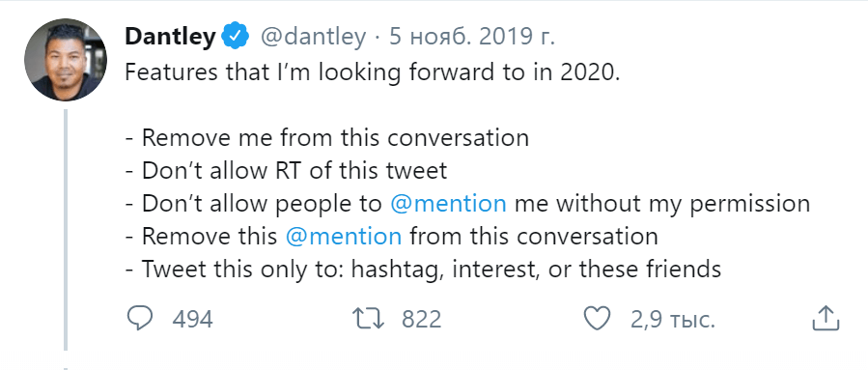868x370 pixels.
Task: Click the 'Tweet this only to: hashtag' line
Action: 423,270
